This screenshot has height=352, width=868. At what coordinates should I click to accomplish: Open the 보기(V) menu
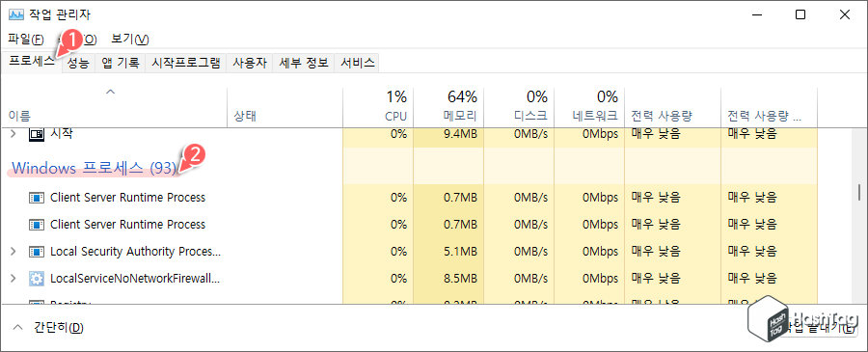(130, 40)
